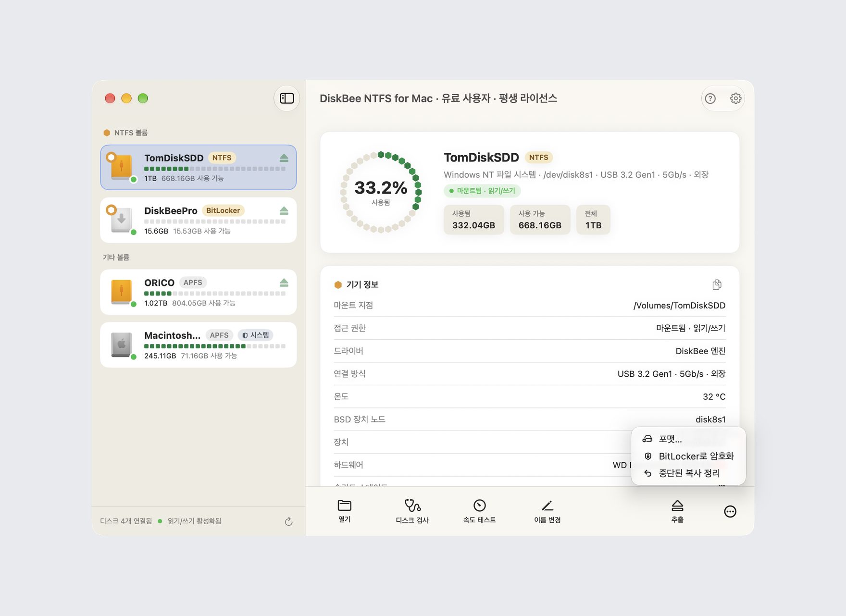Image resolution: width=846 pixels, height=616 pixels.
Task: Eject the ORICO volume
Action: click(284, 283)
